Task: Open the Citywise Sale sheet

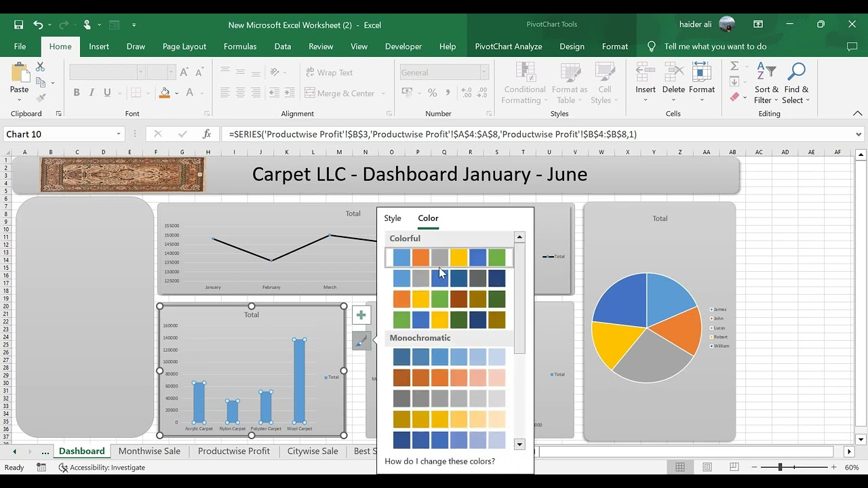Action: (313, 451)
